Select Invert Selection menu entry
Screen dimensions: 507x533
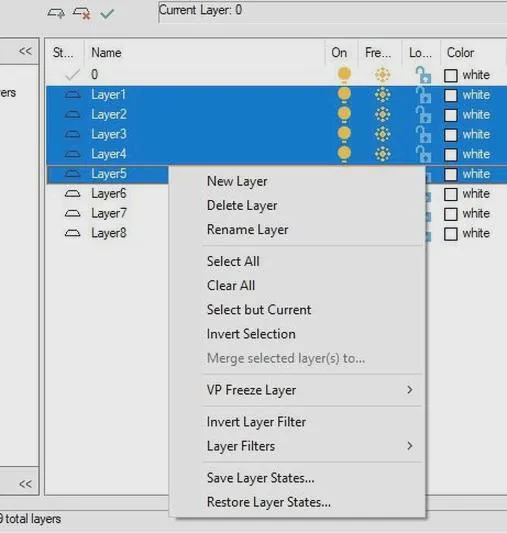251,334
